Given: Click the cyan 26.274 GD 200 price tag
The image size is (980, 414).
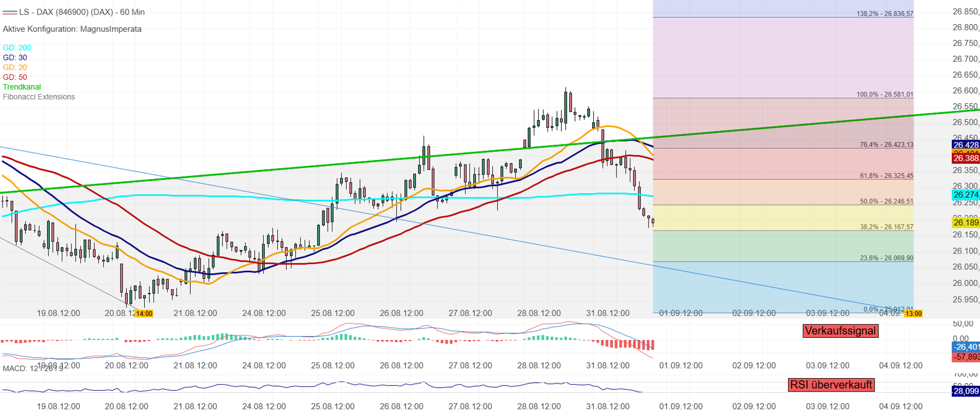Looking at the screenshot, I should (x=966, y=195).
